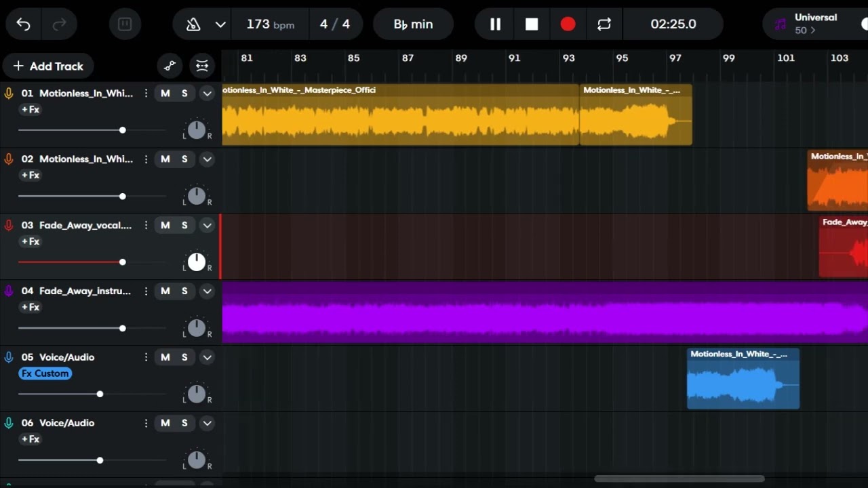This screenshot has width=868, height=488.
Task: Stop playback with the square button
Action: [532, 24]
